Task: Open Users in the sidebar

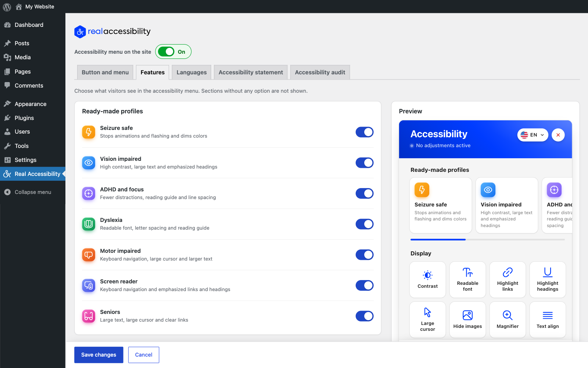Action: point(33,132)
